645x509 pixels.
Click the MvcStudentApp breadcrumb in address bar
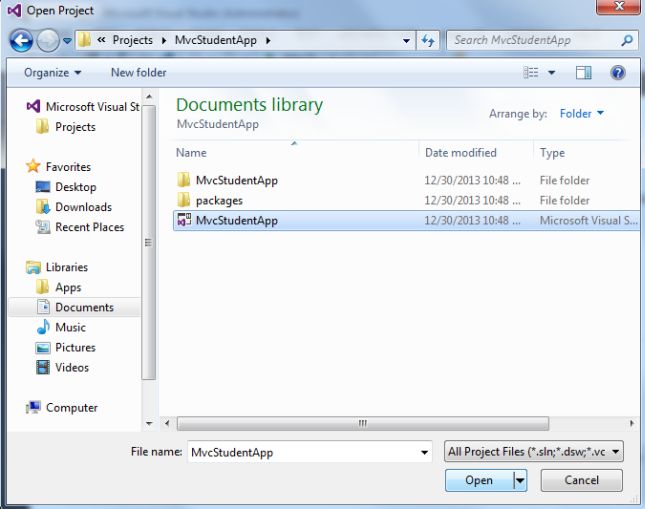[x=216, y=40]
